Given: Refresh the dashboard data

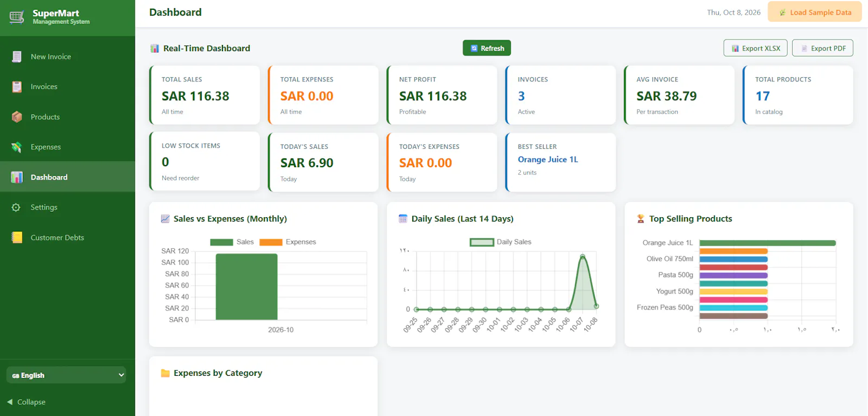Looking at the screenshot, I should pos(487,48).
